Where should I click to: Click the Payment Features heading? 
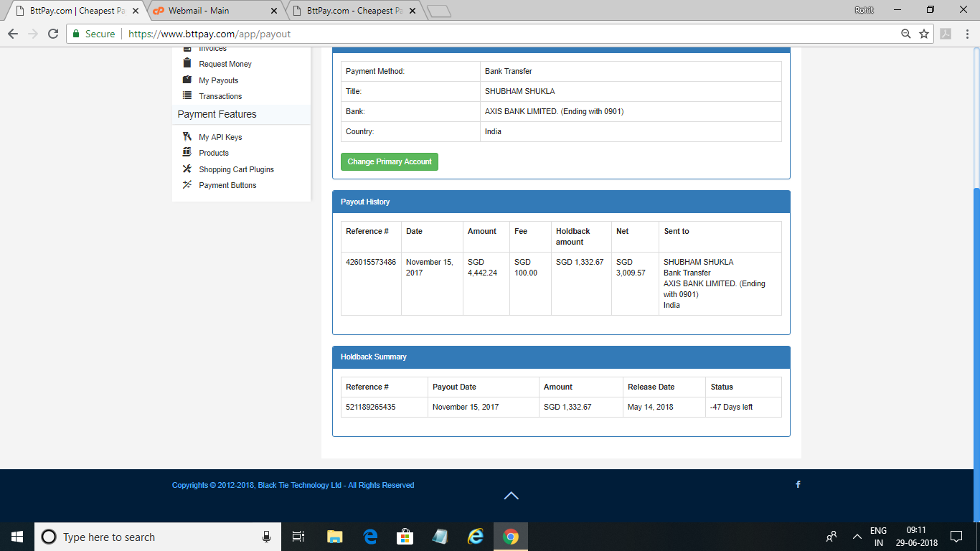coord(217,114)
